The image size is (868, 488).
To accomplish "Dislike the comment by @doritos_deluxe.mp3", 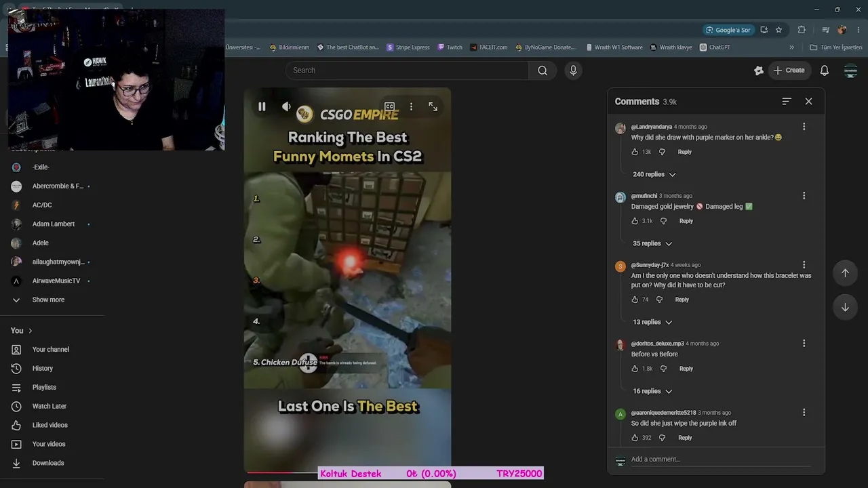I will point(664,369).
